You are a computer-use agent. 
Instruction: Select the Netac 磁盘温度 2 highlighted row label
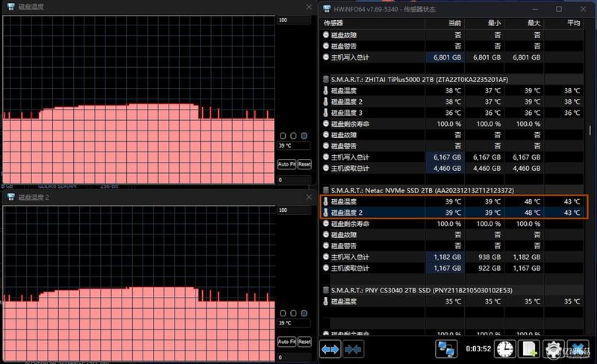coord(346,213)
